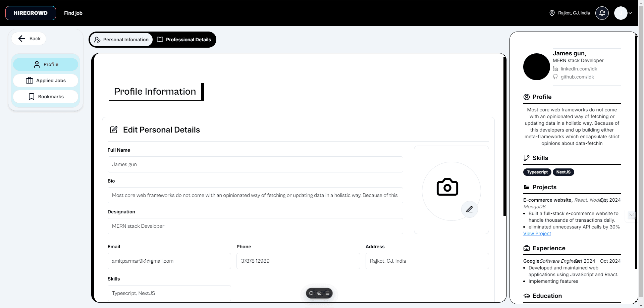Click the Typescript skill badge
644x308 pixels.
coord(537,172)
